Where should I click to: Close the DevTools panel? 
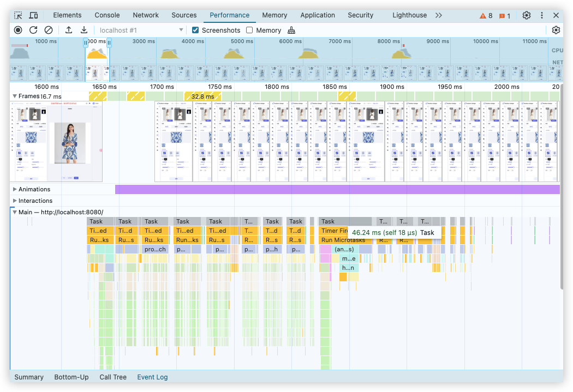pos(556,15)
